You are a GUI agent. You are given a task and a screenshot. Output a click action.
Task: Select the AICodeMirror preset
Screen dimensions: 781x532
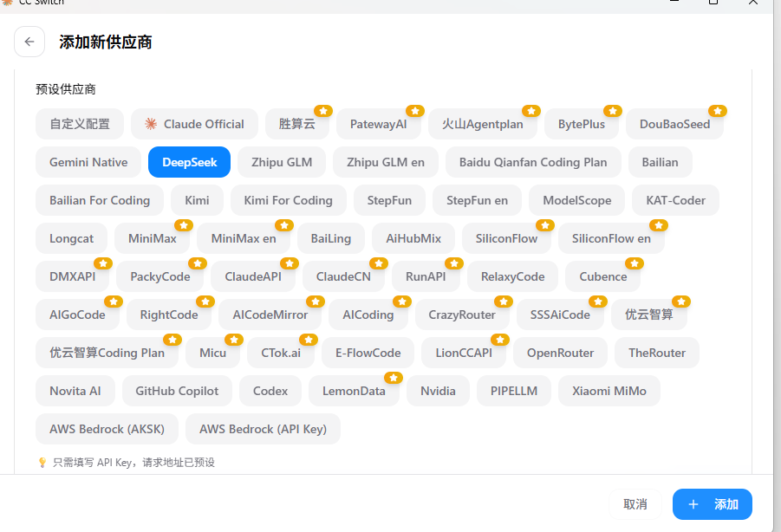[270, 315]
